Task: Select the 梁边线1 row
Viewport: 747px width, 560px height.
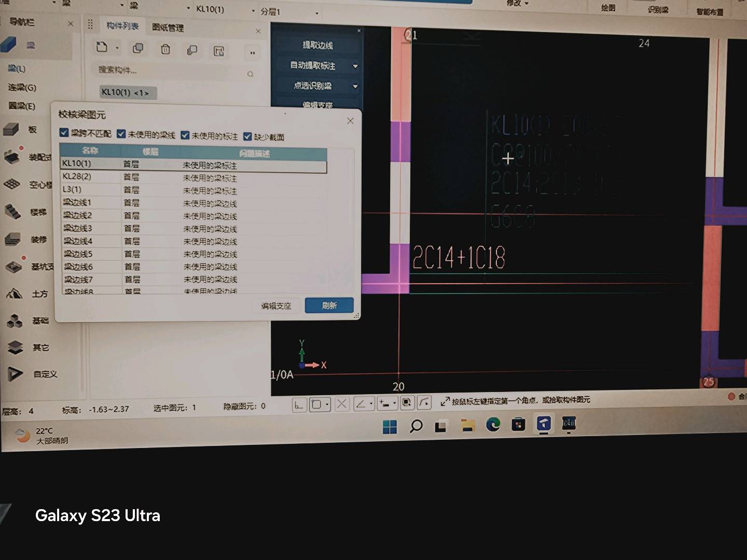Action: pos(193,203)
